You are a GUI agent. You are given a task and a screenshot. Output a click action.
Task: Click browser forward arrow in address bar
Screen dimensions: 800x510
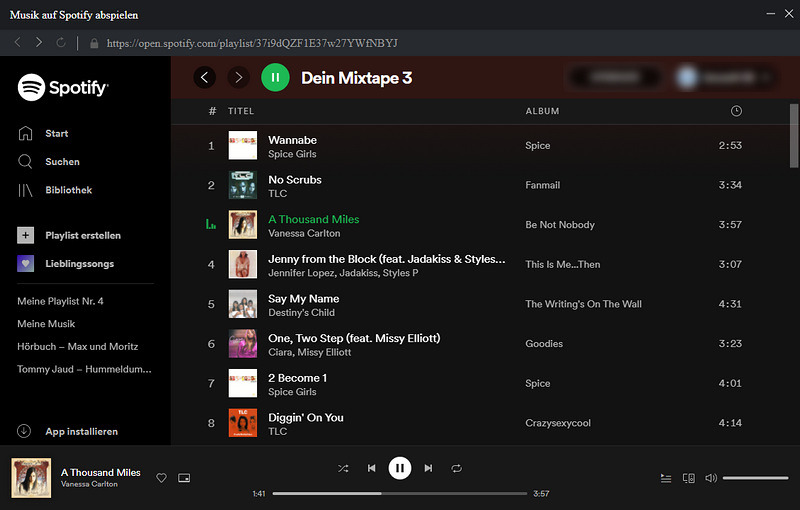click(39, 42)
